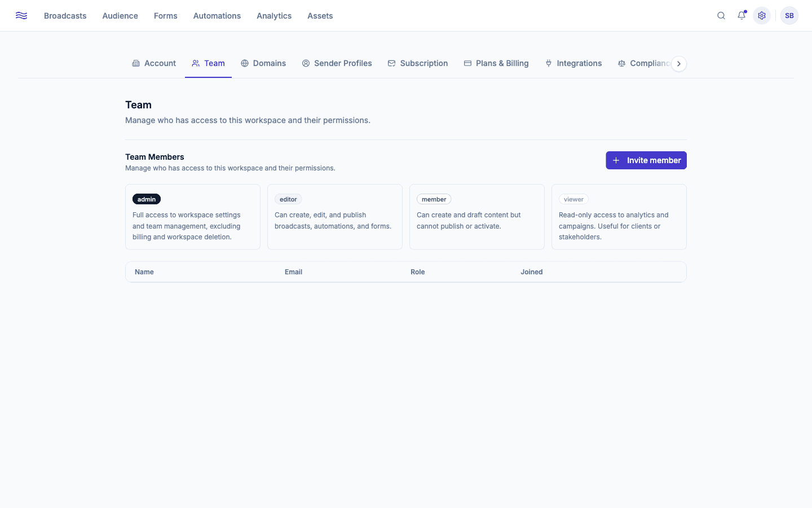Open Automations in top navigation

217,16
